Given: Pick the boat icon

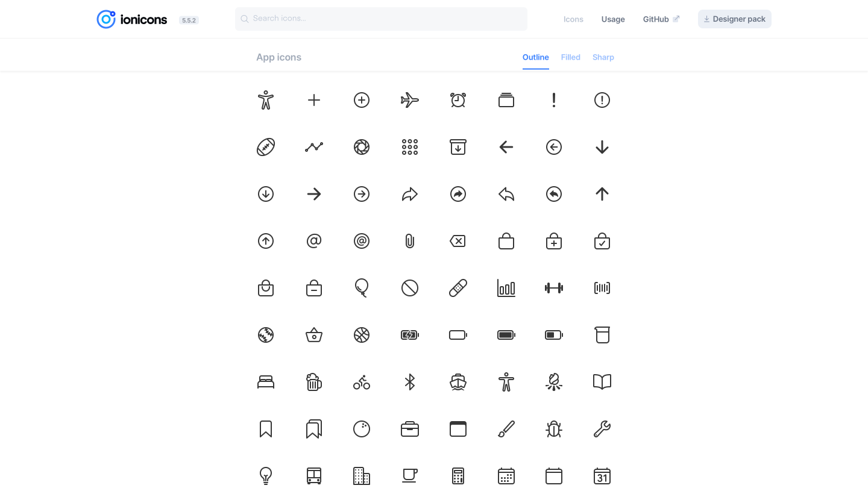Looking at the screenshot, I should pyautogui.click(x=458, y=382).
